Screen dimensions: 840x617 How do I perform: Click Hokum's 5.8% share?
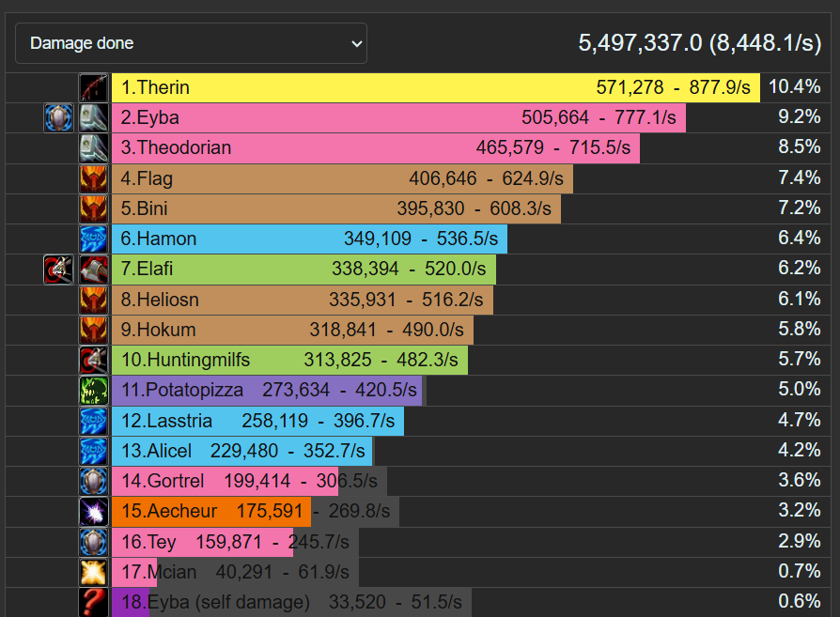pos(800,329)
